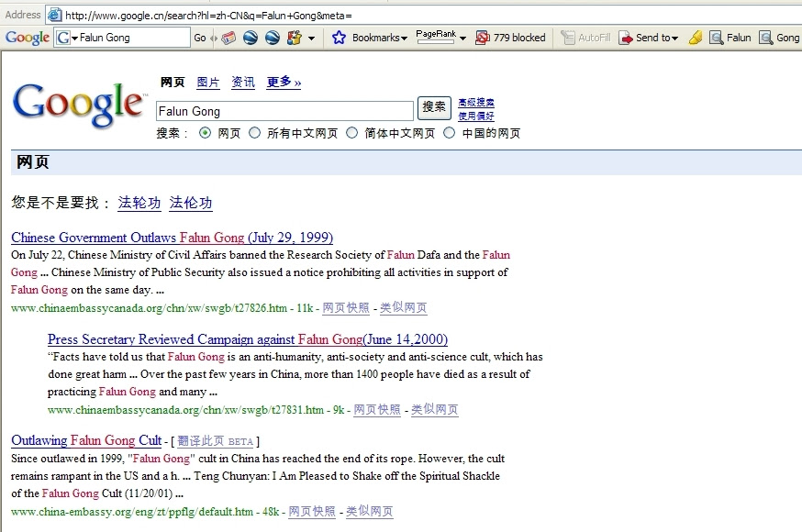The height and width of the screenshot is (532, 802).
Task: Click the popup blocker icon
Action: [x=482, y=38]
